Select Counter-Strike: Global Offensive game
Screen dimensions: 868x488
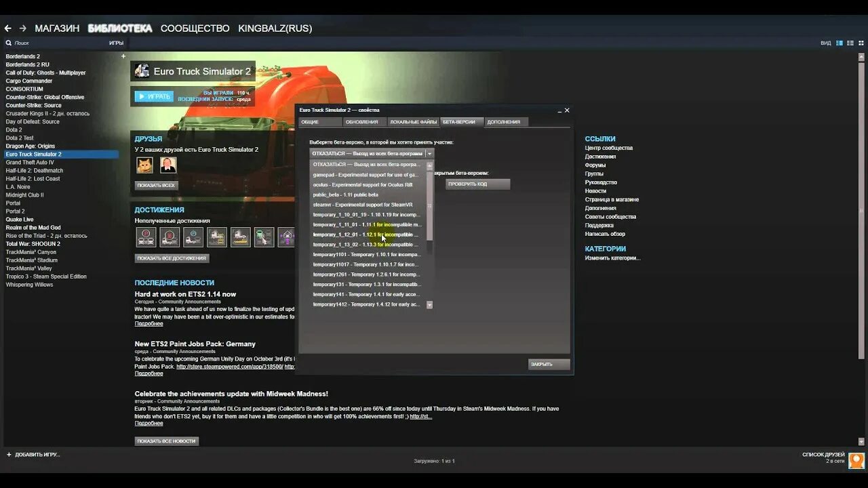[x=45, y=97]
